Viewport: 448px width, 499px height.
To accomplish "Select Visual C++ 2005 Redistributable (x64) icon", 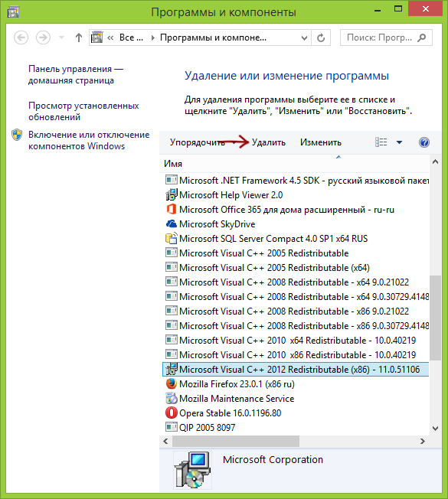I will point(172,267).
